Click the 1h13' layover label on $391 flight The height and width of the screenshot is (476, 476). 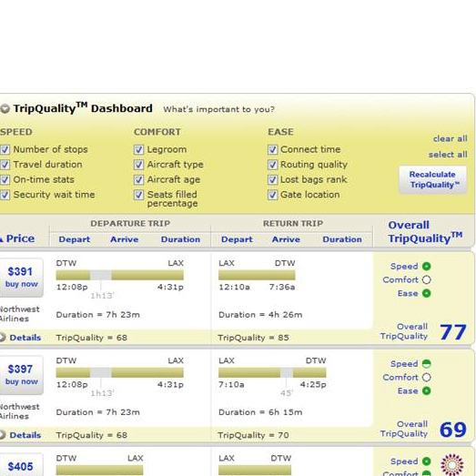102,296
